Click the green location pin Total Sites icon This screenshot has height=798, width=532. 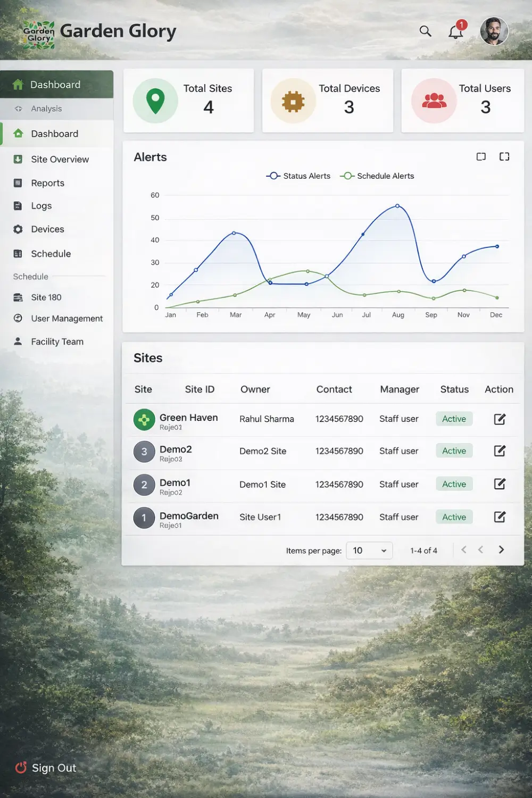pos(155,101)
